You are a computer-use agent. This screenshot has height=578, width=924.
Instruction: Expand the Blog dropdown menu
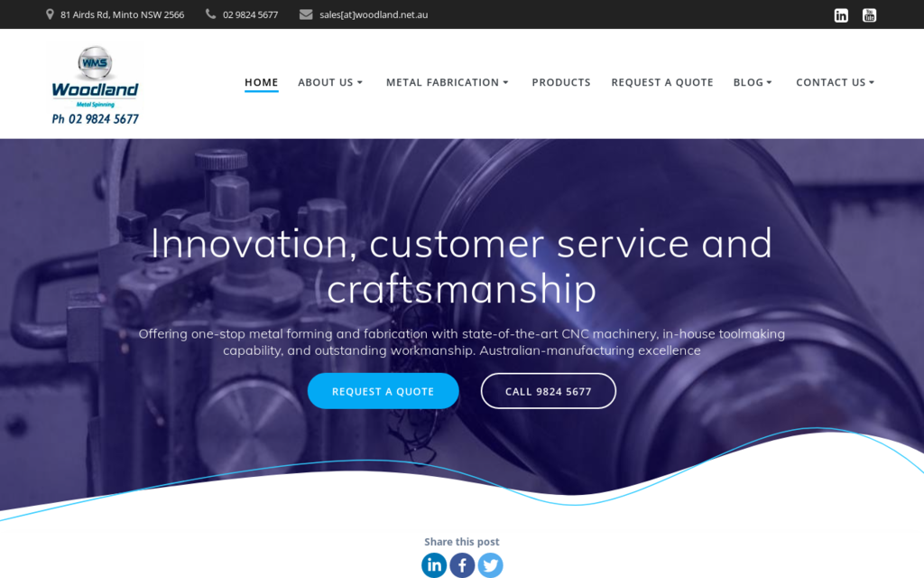click(753, 82)
